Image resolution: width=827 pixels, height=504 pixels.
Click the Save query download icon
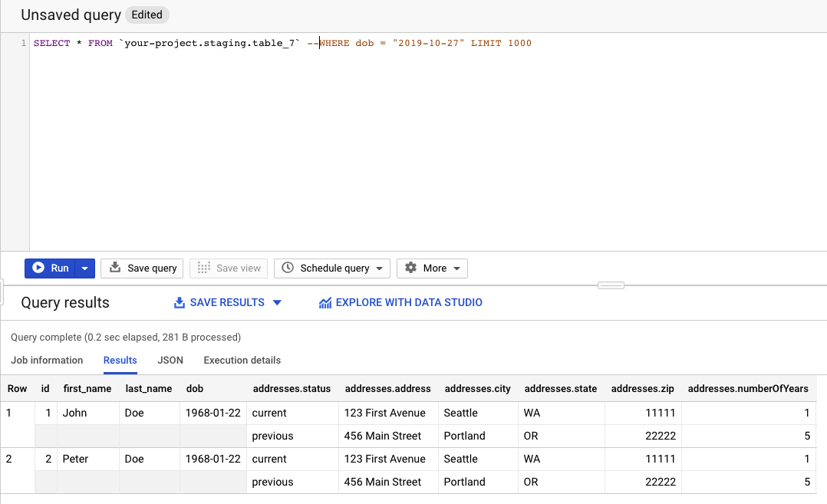115,268
